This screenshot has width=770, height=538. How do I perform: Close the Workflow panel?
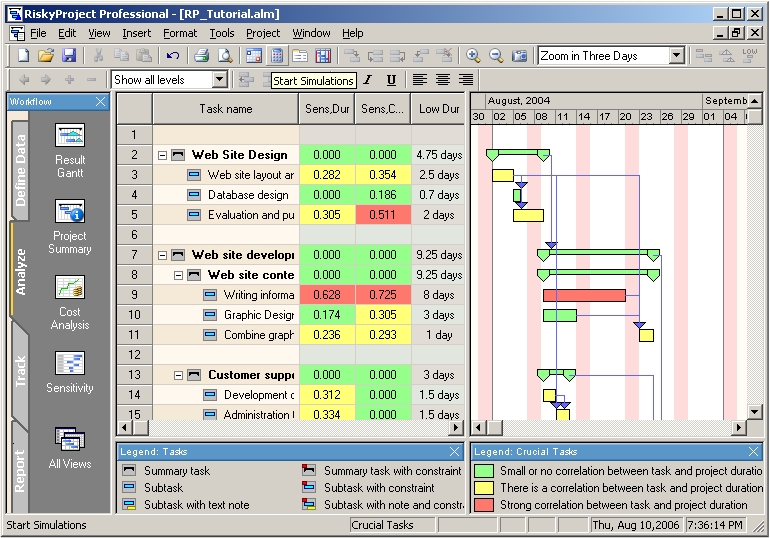[100, 102]
